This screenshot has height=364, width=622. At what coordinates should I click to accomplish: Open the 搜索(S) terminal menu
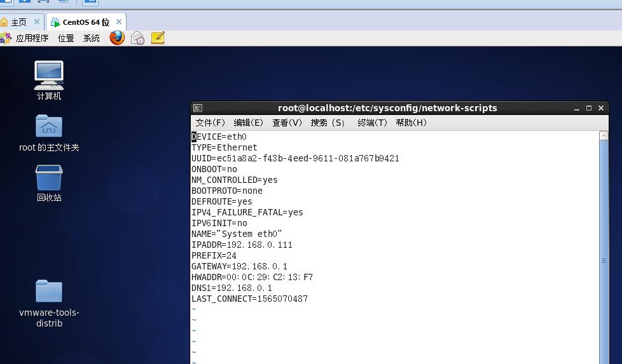coord(328,123)
